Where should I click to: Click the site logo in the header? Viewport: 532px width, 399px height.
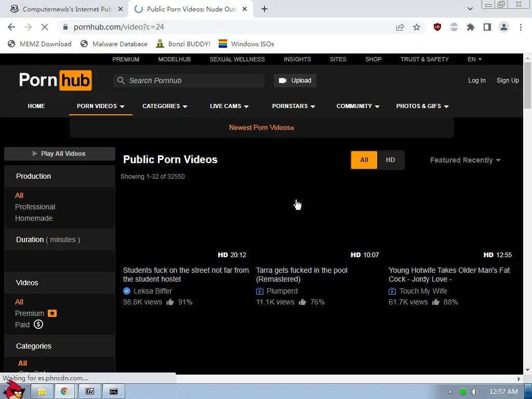pyautogui.click(x=55, y=81)
